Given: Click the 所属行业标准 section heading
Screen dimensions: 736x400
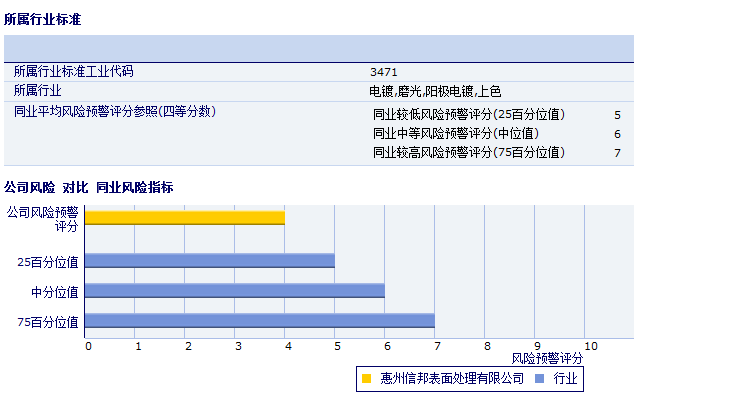Looking at the screenshot, I should (43, 19).
